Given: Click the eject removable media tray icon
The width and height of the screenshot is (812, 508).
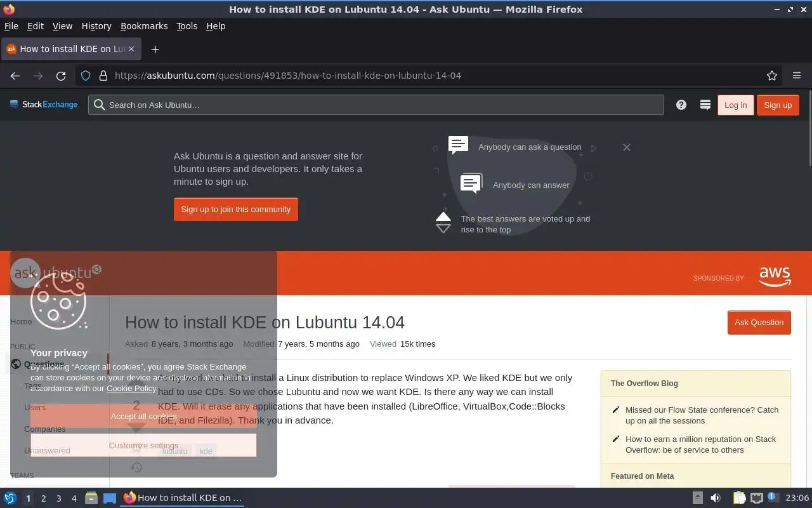Looking at the screenshot, I should click(697, 498).
